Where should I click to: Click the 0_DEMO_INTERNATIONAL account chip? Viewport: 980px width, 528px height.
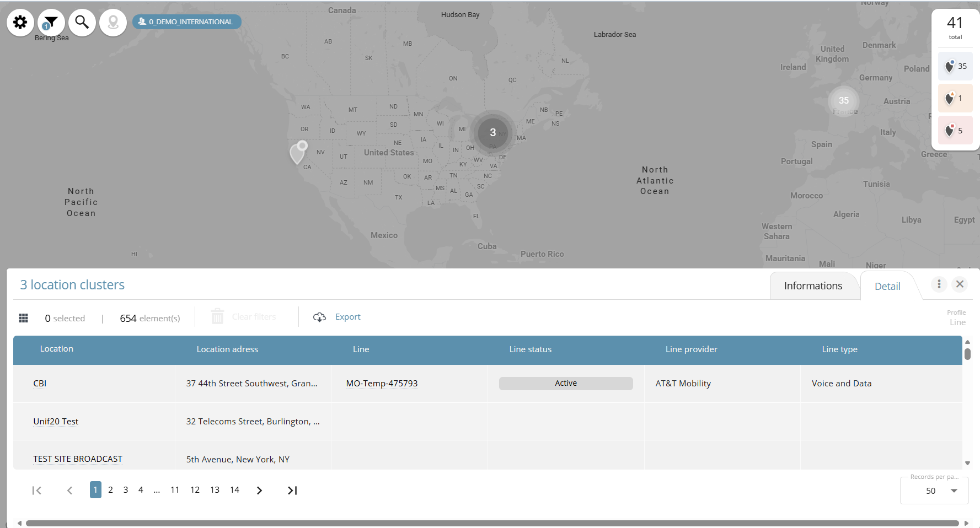click(186, 22)
